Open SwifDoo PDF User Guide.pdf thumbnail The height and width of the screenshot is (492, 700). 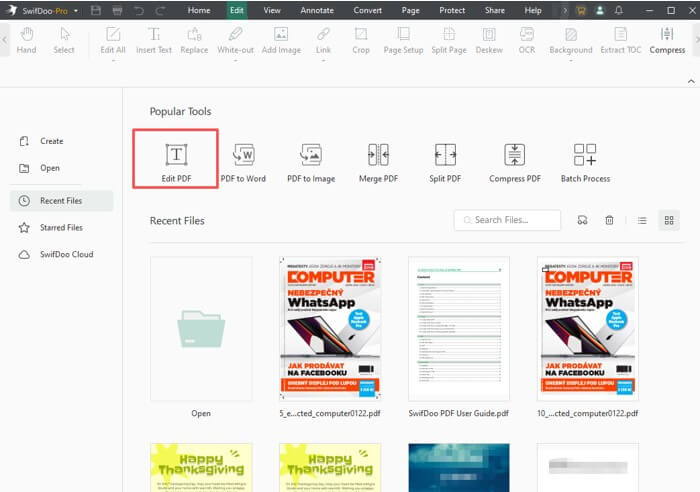coord(458,329)
